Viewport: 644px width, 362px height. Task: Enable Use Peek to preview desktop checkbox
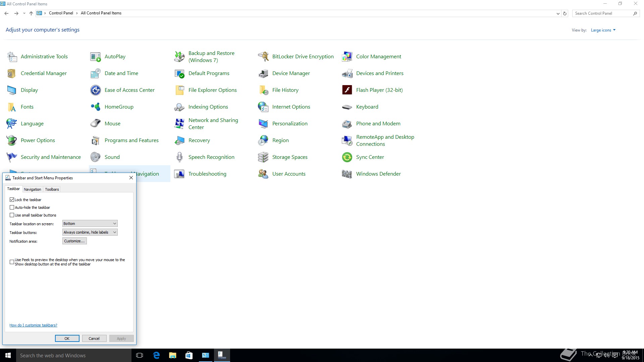pos(12,262)
